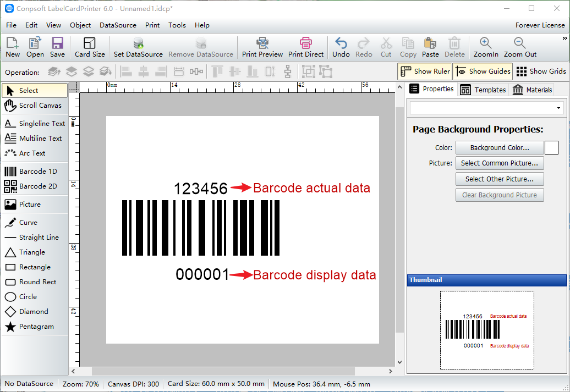Screen dimensions: 570x392
Task: Click the group objects operation icon
Action: point(308,71)
